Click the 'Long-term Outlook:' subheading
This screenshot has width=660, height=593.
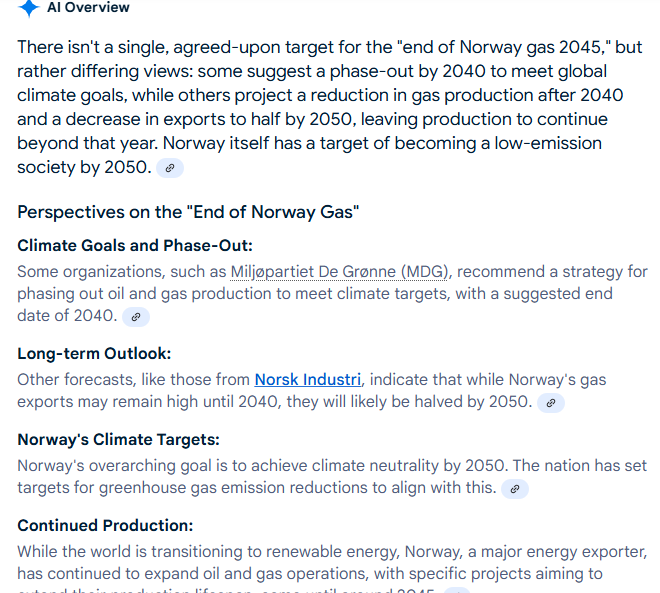point(94,354)
